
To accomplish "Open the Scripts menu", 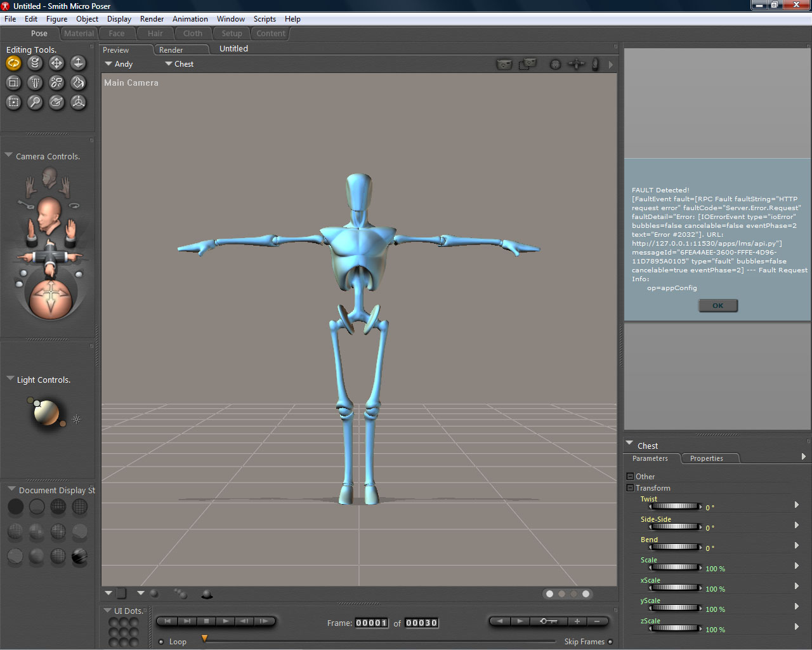I will [265, 19].
